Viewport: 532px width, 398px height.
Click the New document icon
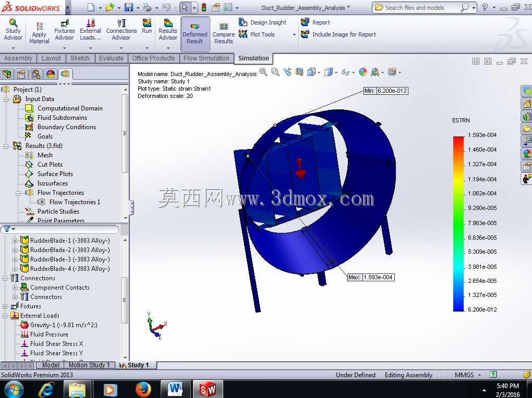pyautogui.click(x=91, y=7)
